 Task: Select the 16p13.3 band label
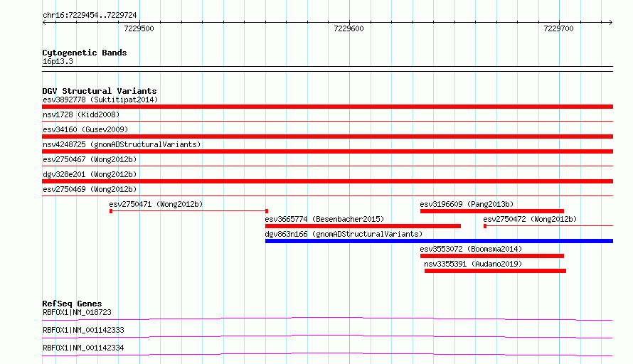tap(58, 61)
